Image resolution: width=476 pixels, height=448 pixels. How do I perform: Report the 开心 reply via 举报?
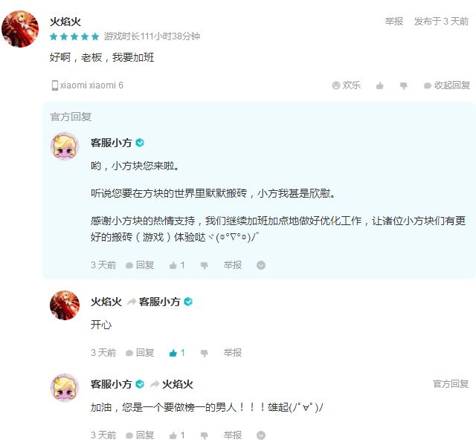pyautogui.click(x=233, y=353)
